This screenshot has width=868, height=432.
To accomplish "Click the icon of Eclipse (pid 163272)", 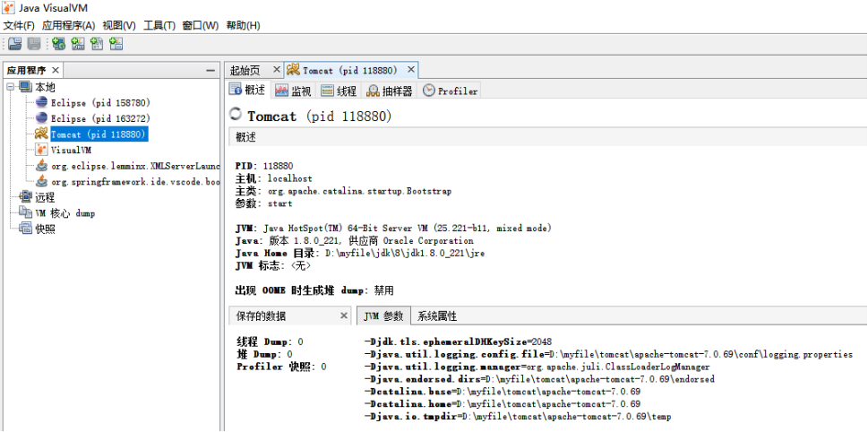I will coord(41,118).
